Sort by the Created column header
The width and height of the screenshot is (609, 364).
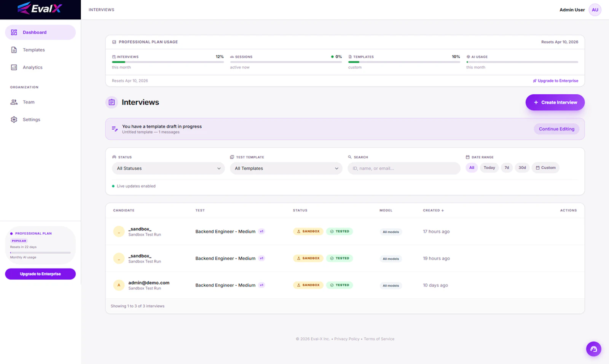point(433,210)
